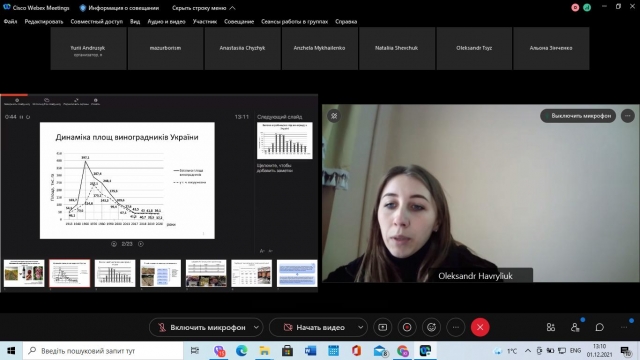Open the Редактировать menu
Image resolution: width=640 pixels, height=360 pixels.
(44, 22)
